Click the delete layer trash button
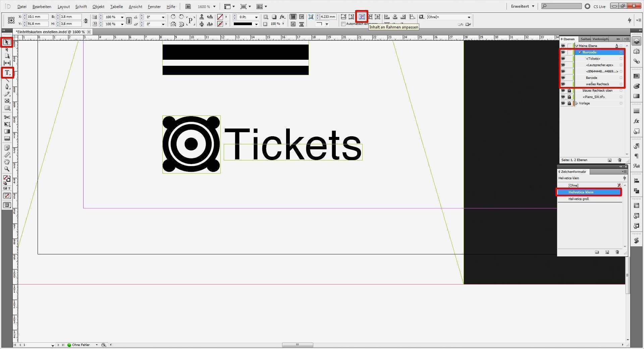644x349 pixels. click(x=619, y=160)
